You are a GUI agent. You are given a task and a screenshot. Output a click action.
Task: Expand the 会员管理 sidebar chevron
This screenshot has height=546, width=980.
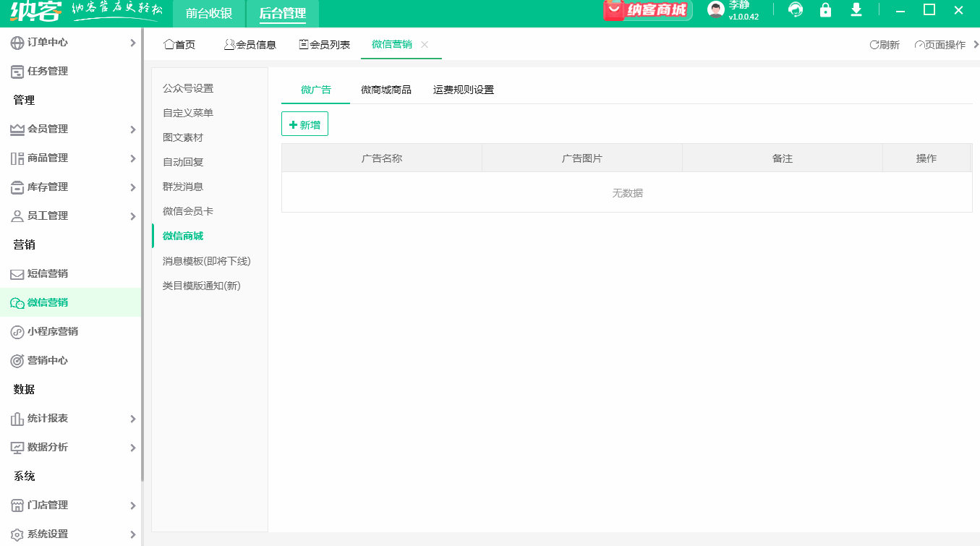133,129
